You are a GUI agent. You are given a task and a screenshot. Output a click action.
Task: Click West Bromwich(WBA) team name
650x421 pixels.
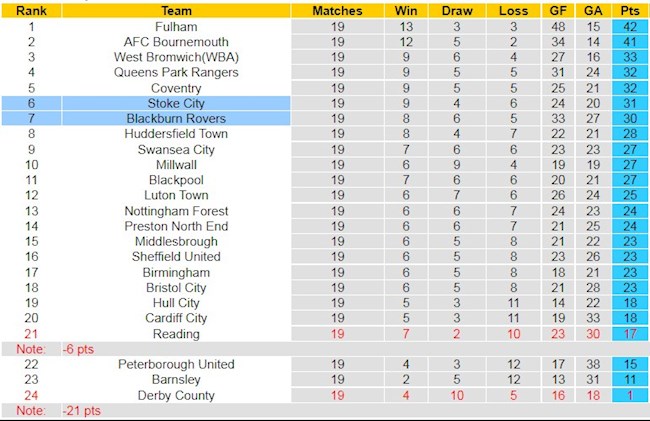pos(176,57)
